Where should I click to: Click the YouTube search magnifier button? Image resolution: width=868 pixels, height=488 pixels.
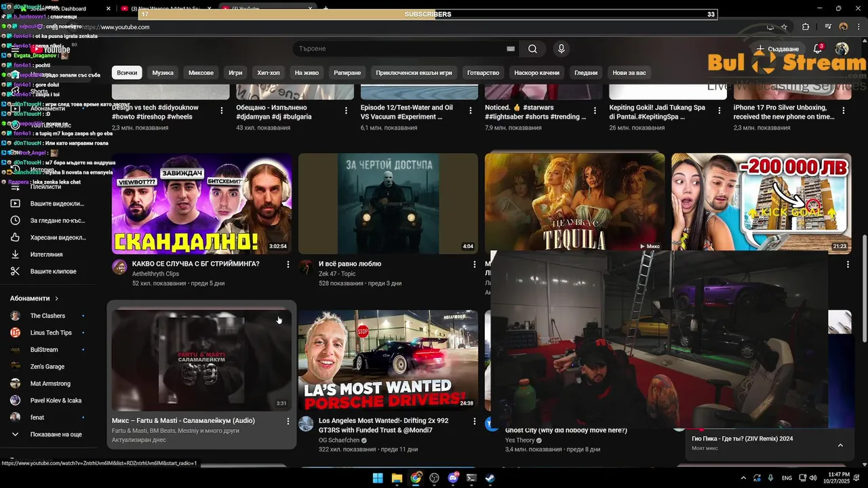pyautogui.click(x=532, y=49)
